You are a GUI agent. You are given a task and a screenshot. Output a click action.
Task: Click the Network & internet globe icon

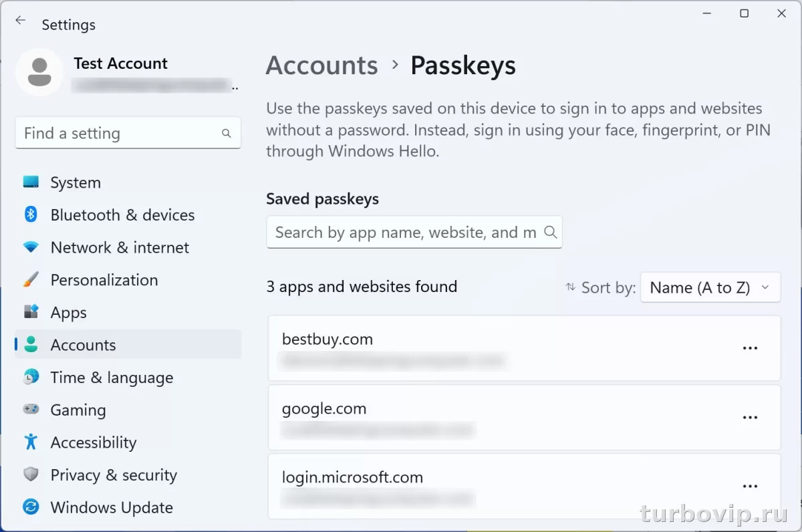pos(31,247)
